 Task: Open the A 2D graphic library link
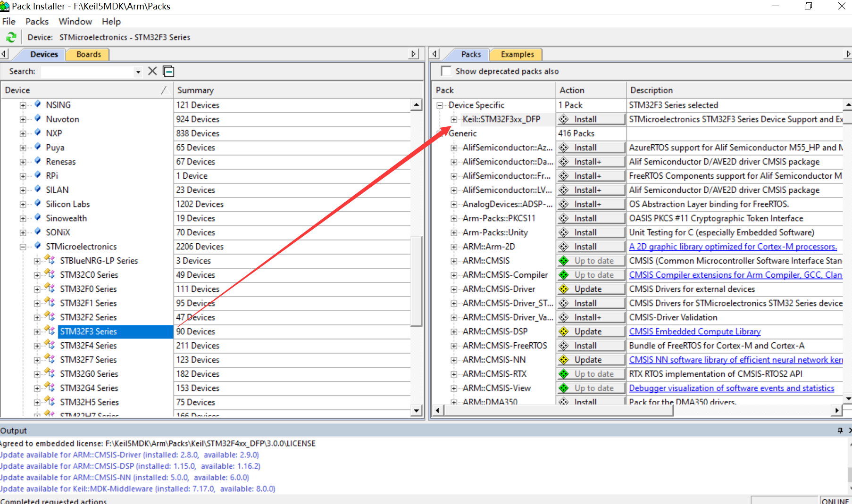coord(733,247)
